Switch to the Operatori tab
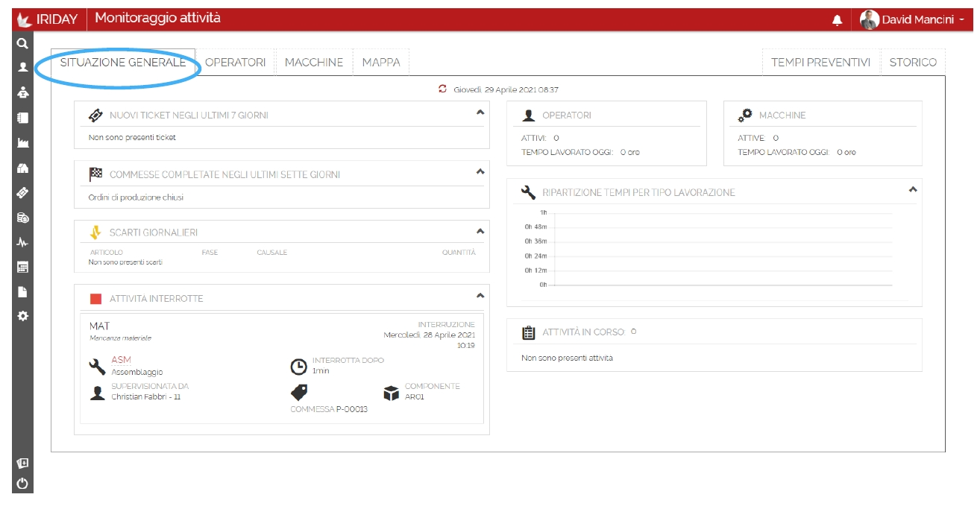 coord(235,63)
